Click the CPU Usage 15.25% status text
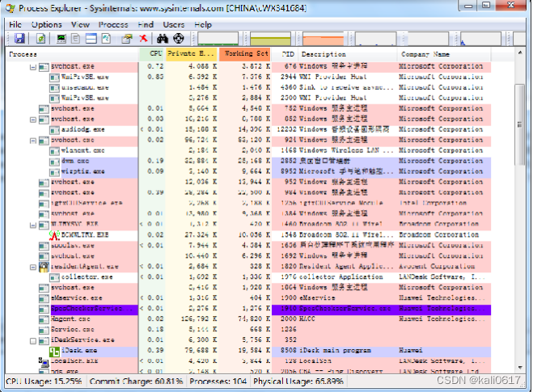Screen dimensions: 533x392 coord(44,381)
